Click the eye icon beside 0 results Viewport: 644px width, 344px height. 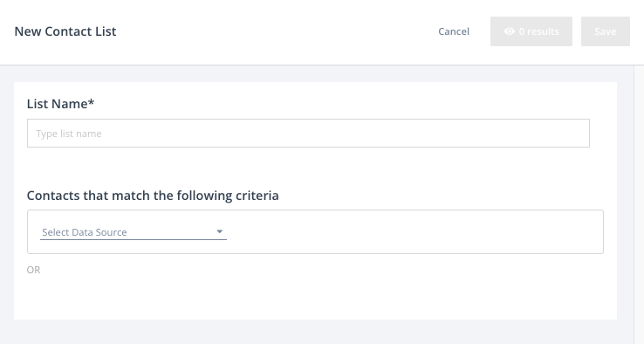click(x=510, y=31)
